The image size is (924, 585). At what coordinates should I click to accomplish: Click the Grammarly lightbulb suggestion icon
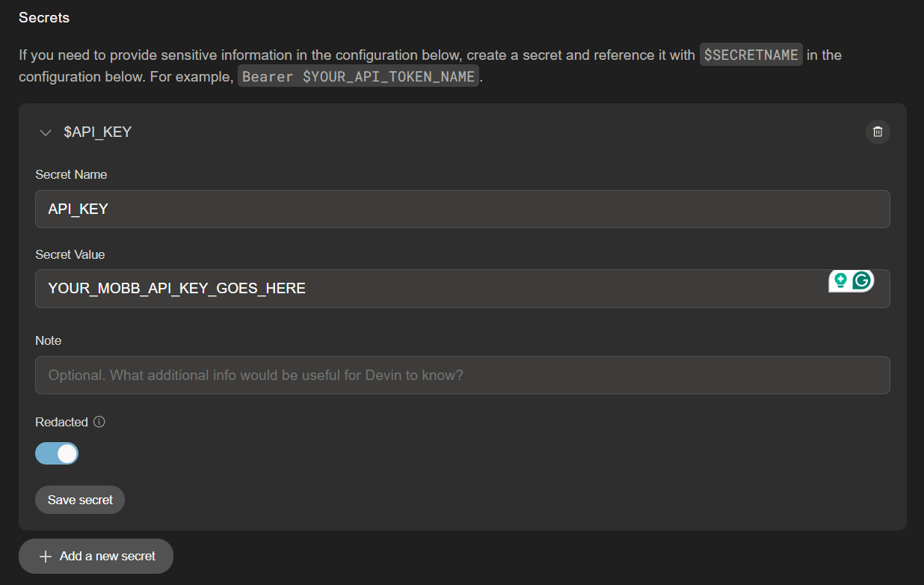point(840,281)
